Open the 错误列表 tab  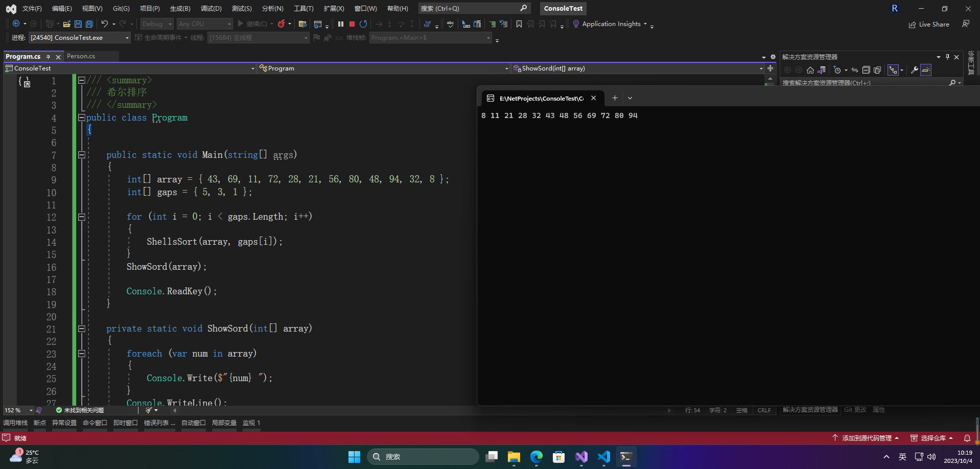pyautogui.click(x=159, y=423)
